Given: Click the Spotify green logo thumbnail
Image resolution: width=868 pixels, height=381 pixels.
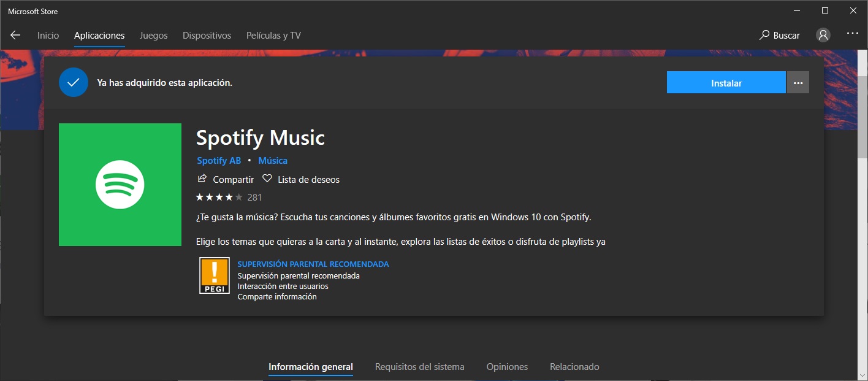Looking at the screenshot, I should point(120,185).
